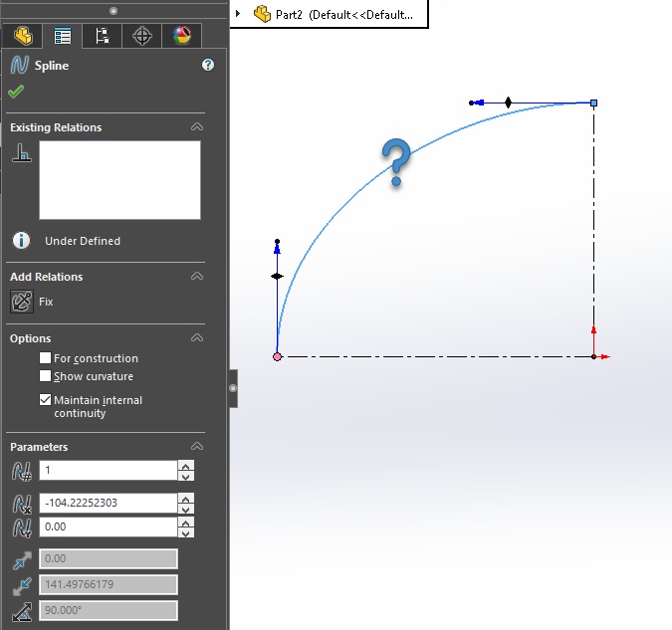This screenshot has height=630, width=672.
Task: Click the tangent radial direction icon
Action: pyautogui.click(x=22, y=611)
